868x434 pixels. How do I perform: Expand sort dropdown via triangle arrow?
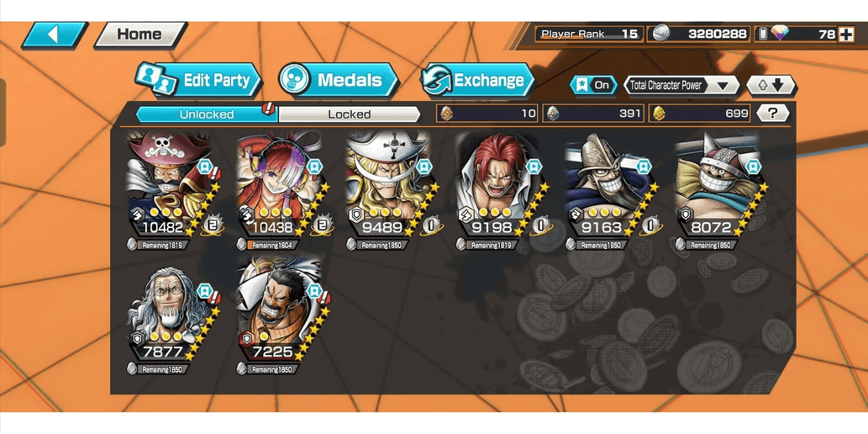click(x=723, y=86)
